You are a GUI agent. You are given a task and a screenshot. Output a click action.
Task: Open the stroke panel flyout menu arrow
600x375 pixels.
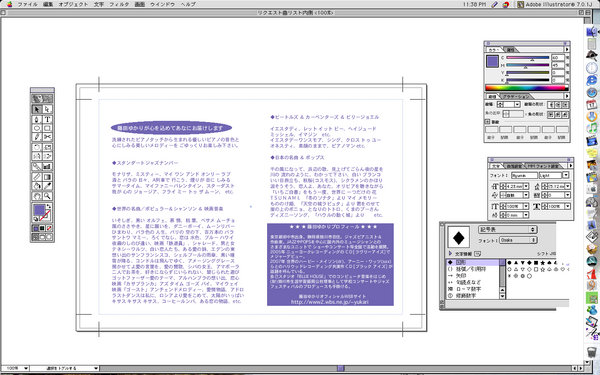point(567,96)
